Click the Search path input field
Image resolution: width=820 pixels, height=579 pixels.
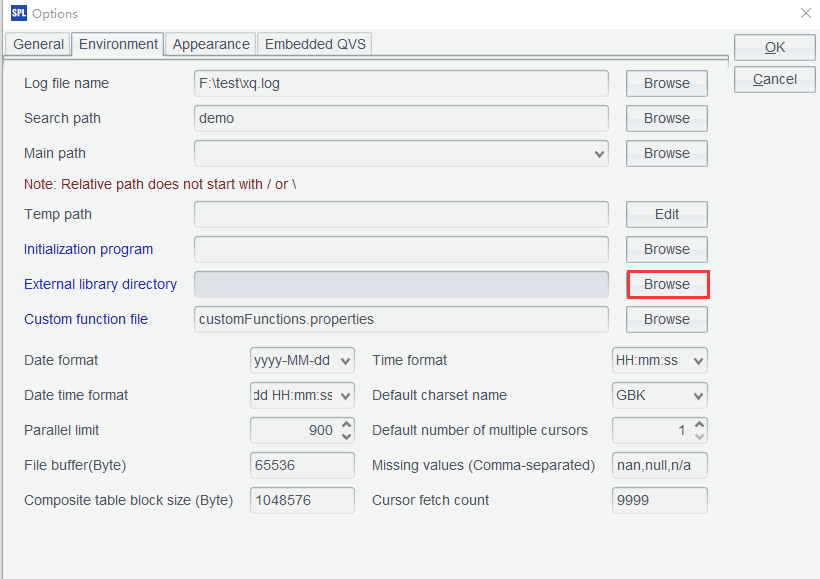click(x=401, y=118)
